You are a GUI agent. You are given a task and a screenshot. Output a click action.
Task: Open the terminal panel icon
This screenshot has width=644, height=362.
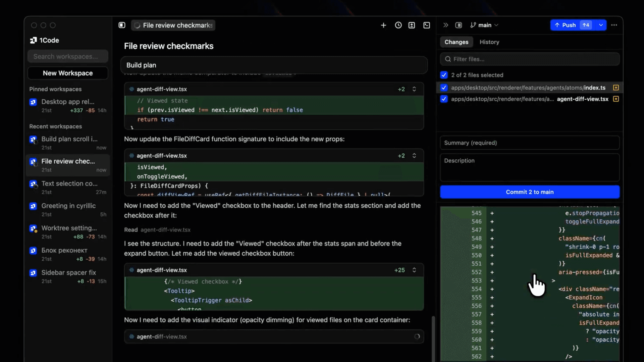point(426,25)
